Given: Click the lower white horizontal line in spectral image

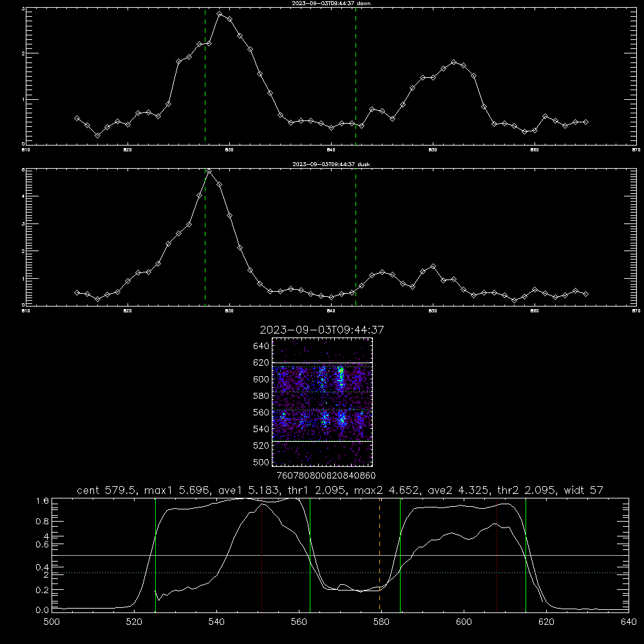Looking at the screenshot, I should pyautogui.click(x=323, y=441).
